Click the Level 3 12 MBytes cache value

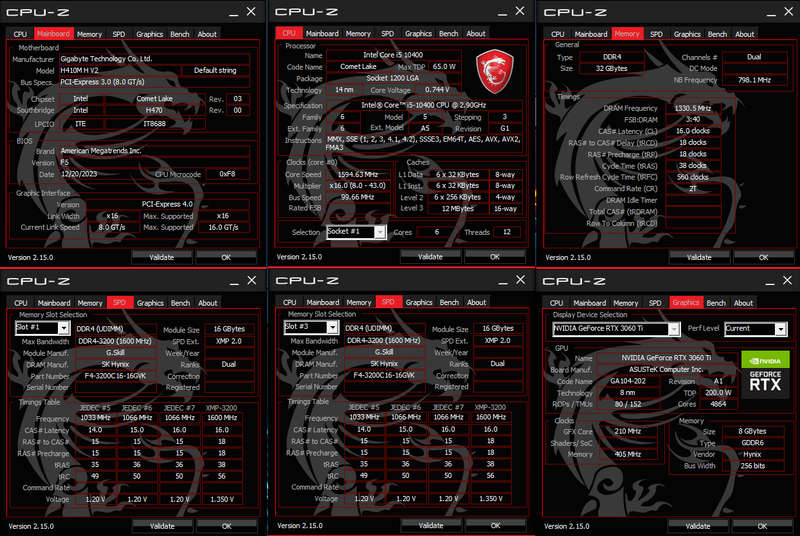[457, 209]
